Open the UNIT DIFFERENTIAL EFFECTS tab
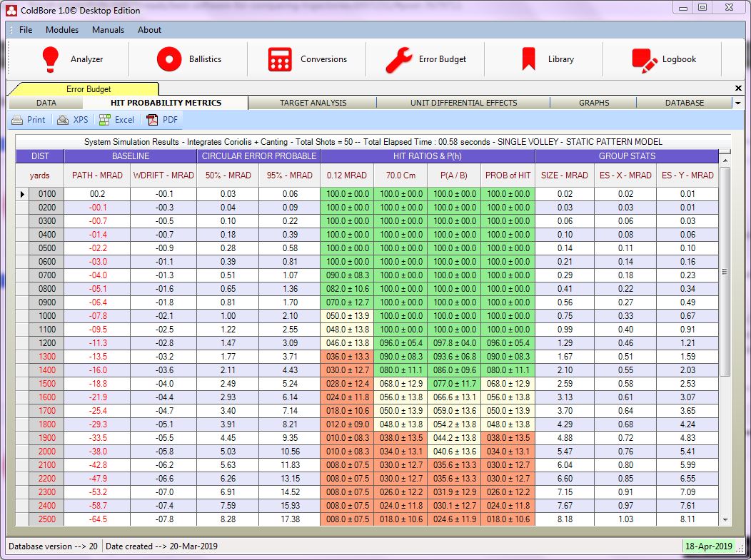 [463, 103]
